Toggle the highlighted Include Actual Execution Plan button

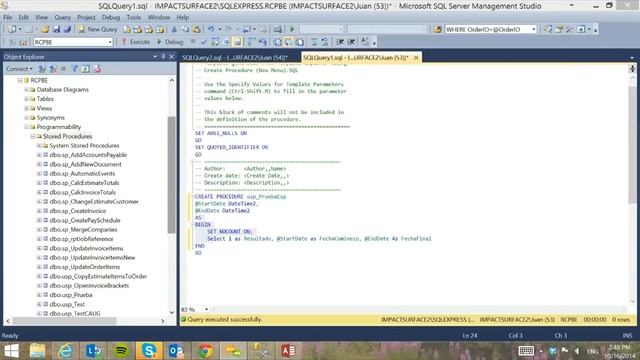pos(237,42)
